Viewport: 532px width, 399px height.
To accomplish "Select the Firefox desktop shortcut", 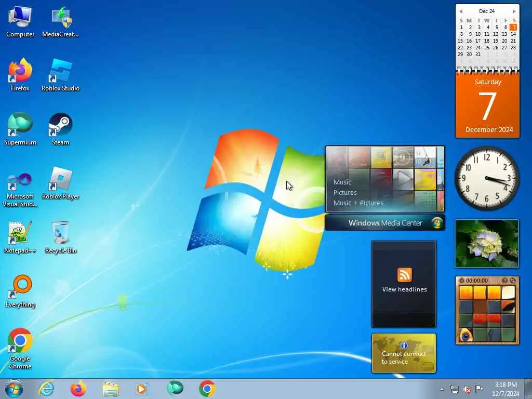I will 20,75.
